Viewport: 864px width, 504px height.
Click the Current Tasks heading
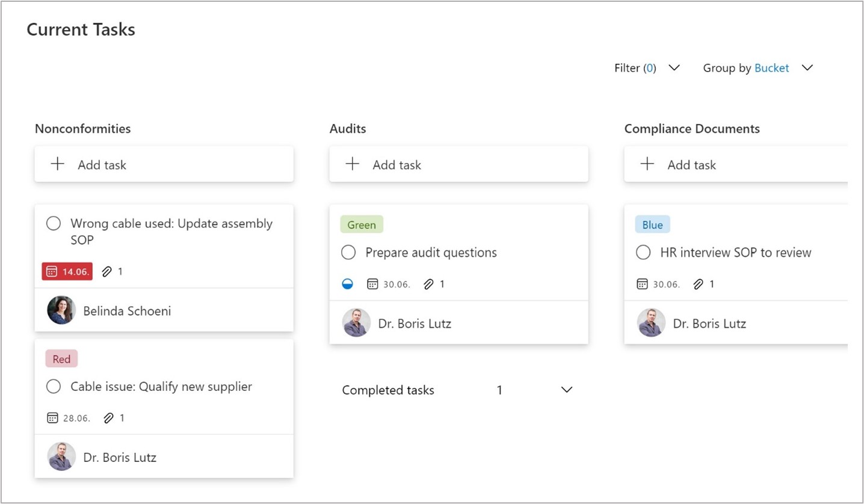[81, 29]
